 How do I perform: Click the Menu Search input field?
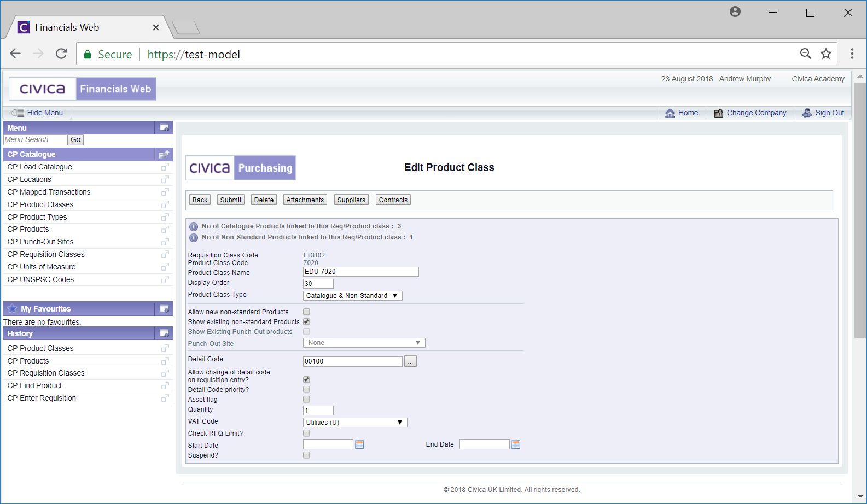coord(35,140)
